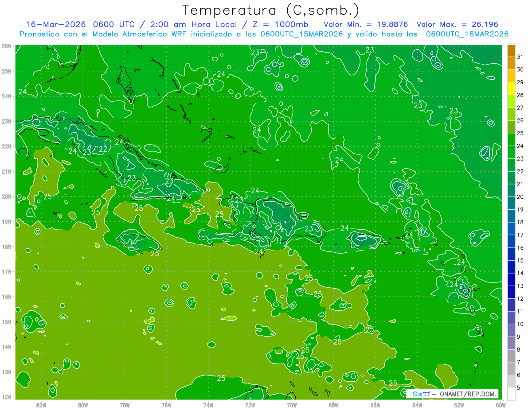Click the '66W' longitude axis label
The width and height of the screenshot is (532, 411).
(x=375, y=405)
